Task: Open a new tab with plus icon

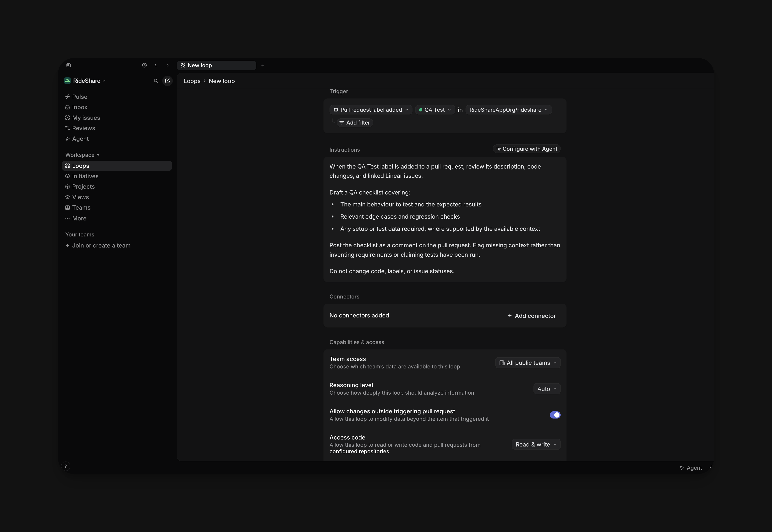Action: pyautogui.click(x=263, y=65)
